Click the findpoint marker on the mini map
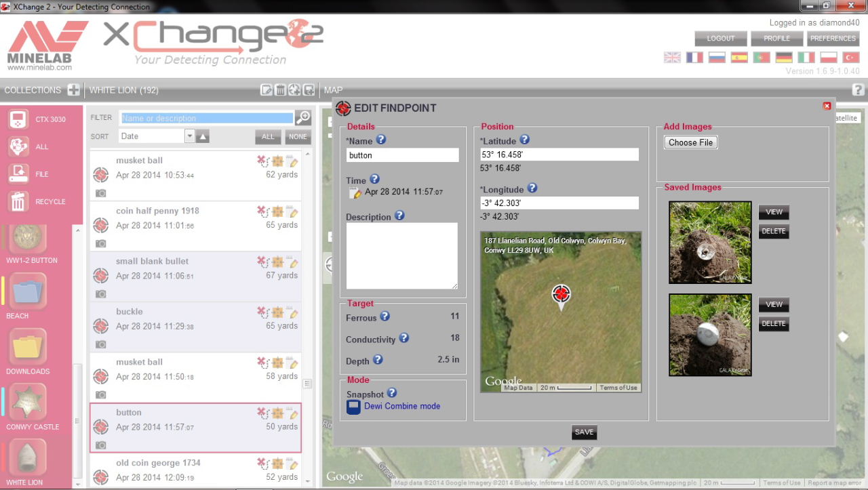This screenshot has width=868, height=490. click(561, 296)
